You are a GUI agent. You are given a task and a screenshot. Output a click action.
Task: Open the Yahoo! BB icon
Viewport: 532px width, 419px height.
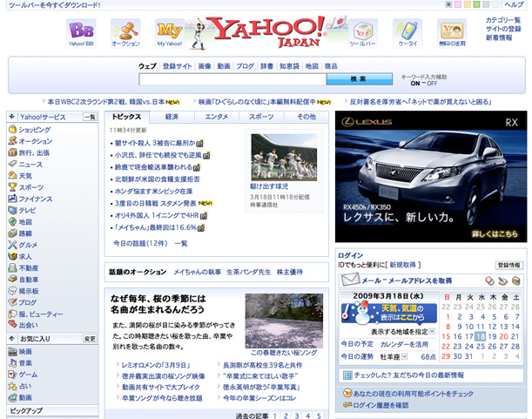81,33
